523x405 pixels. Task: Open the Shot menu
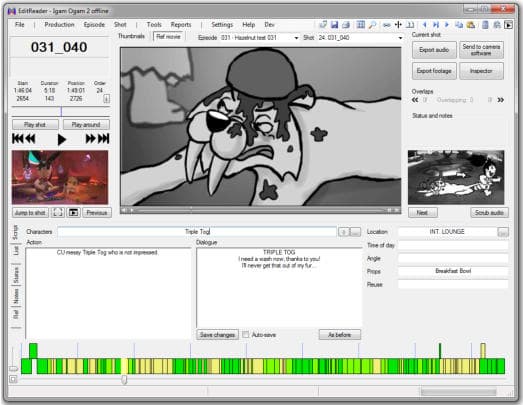pos(120,25)
